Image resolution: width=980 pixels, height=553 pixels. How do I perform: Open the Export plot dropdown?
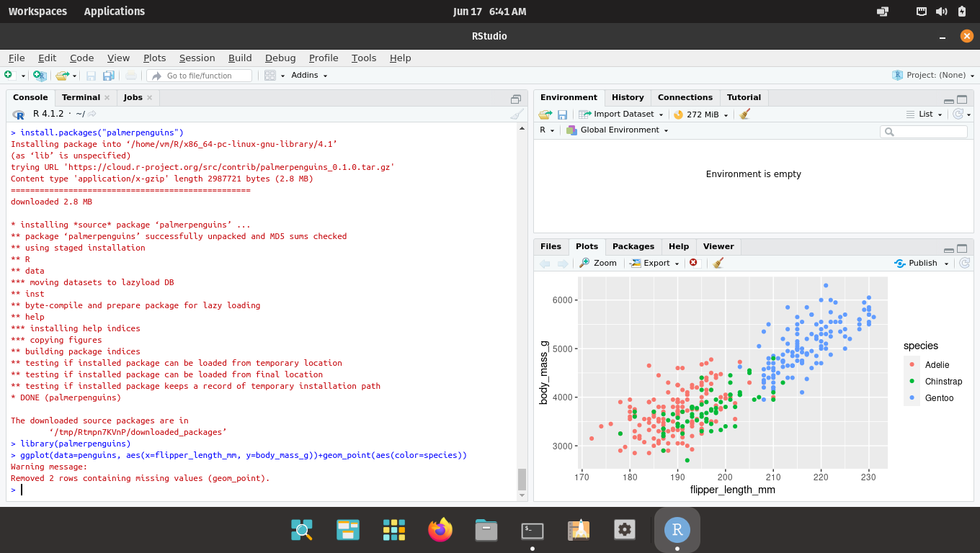(x=654, y=263)
